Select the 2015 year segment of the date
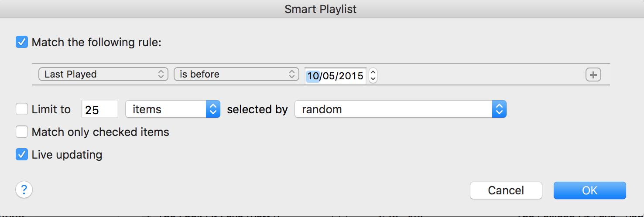This screenshot has height=217, width=644. point(351,76)
